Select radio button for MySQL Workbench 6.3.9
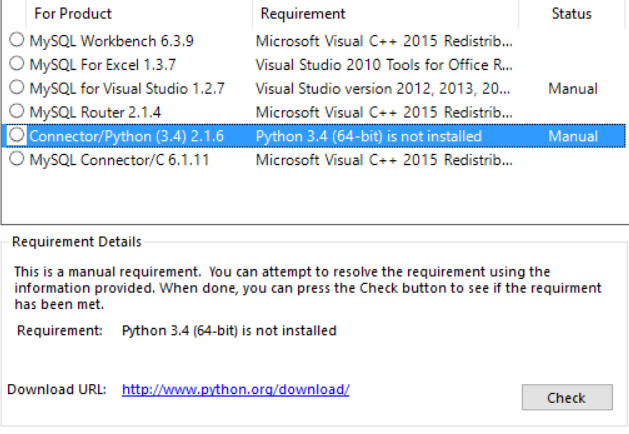 17,40
